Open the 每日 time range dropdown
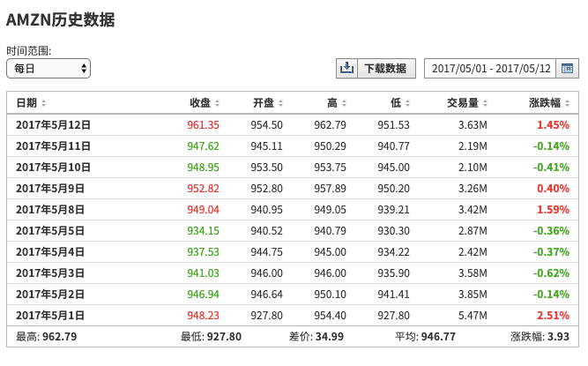The image size is (588, 366). 48,69
